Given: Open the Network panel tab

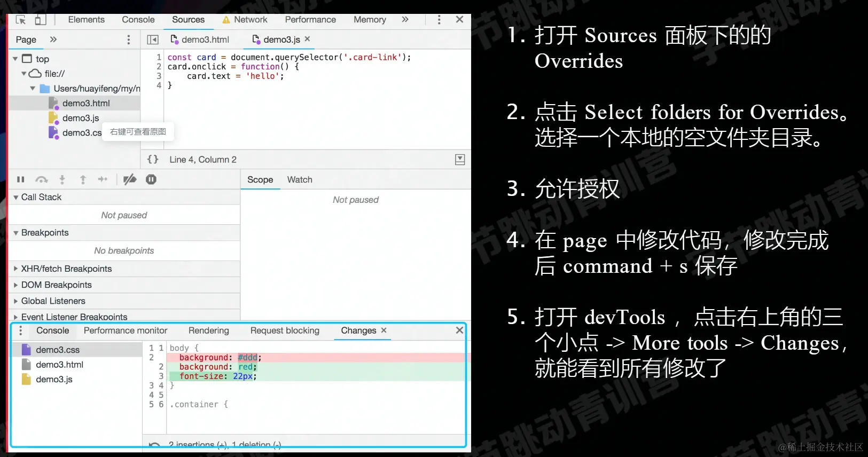Looking at the screenshot, I should pos(245,20).
